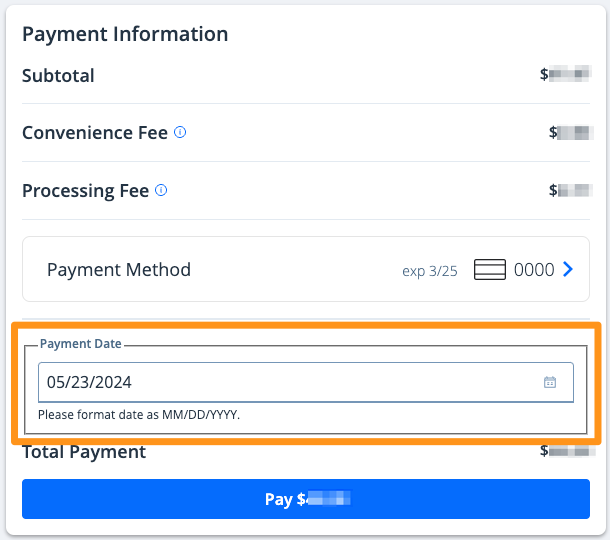Click the Payment Date field label
This screenshot has height=540, width=610.
[81, 344]
